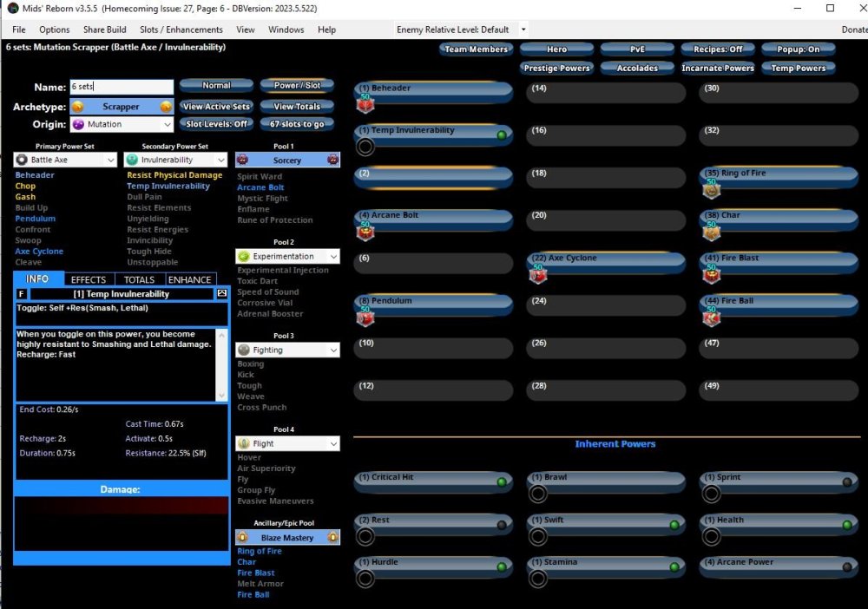Screen dimensions: 868x609
Task: Click the Name input field
Action: pyautogui.click(x=121, y=87)
